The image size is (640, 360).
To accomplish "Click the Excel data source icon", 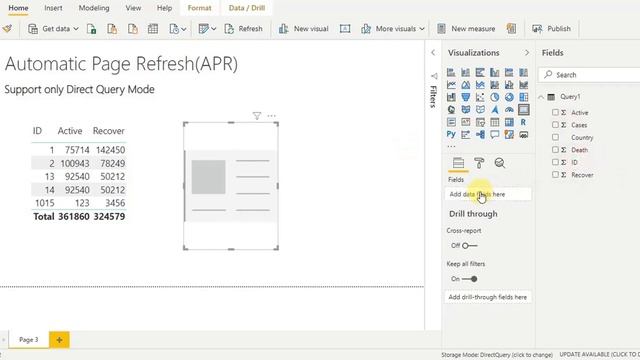I will pyautogui.click(x=91, y=29).
